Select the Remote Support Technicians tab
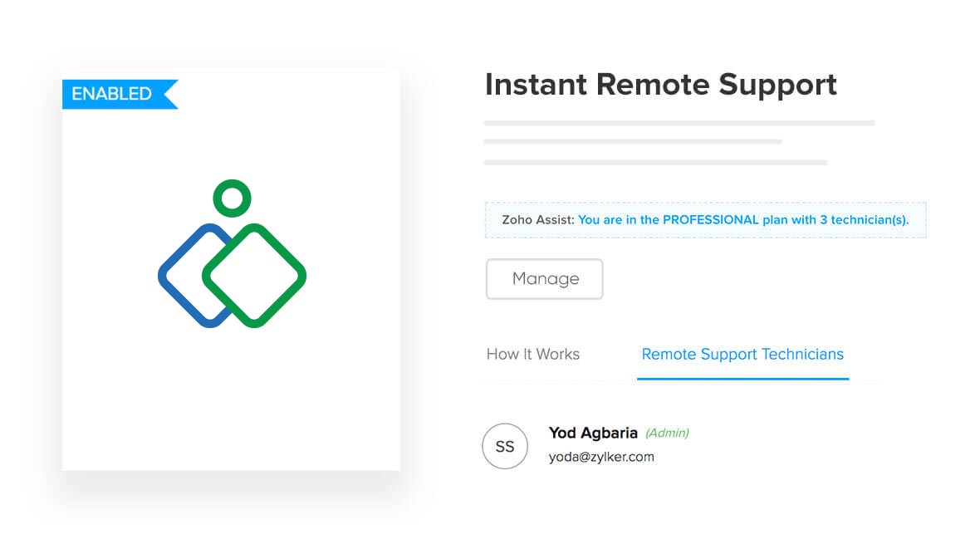This screenshot has height=544, width=980. (x=742, y=354)
